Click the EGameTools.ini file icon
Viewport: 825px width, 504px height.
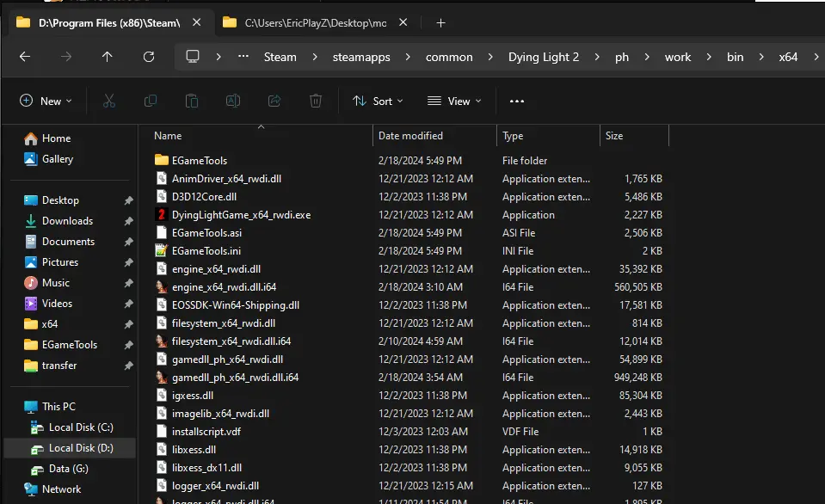[x=162, y=251]
